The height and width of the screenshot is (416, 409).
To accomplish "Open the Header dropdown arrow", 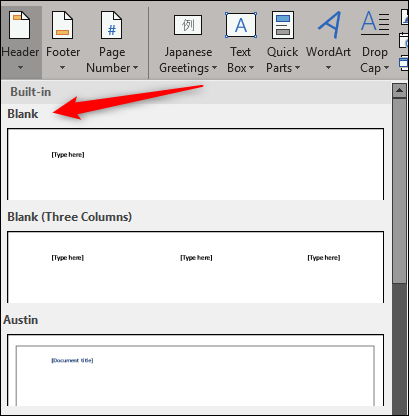I will [20, 68].
